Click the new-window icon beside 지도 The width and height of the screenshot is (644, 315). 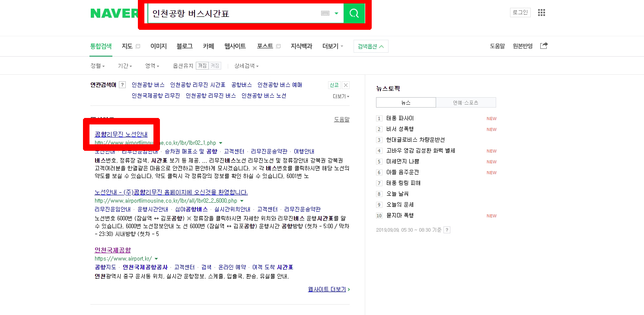point(138,46)
